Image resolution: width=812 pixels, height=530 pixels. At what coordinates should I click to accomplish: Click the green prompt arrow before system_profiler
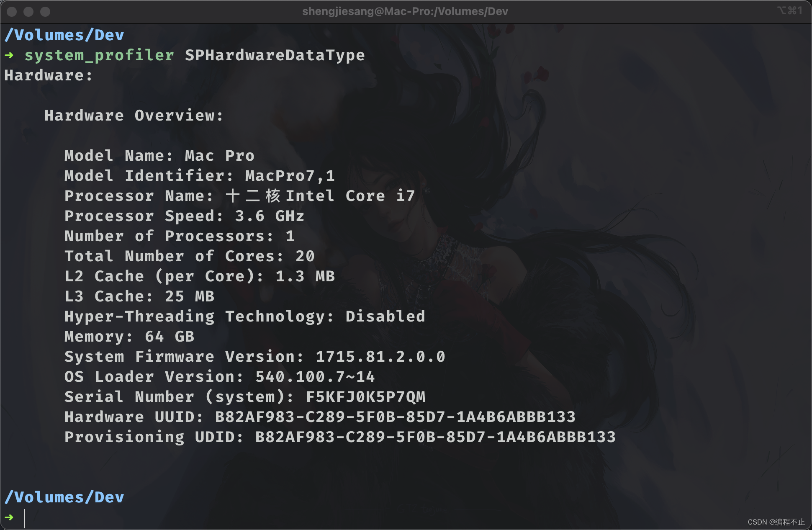click(x=9, y=55)
